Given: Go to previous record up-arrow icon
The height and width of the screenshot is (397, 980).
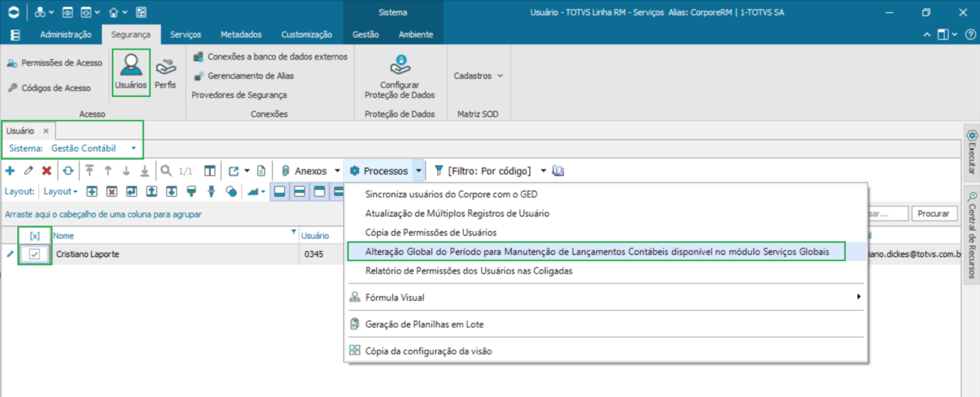Looking at the screenshot, I should 108,171.
